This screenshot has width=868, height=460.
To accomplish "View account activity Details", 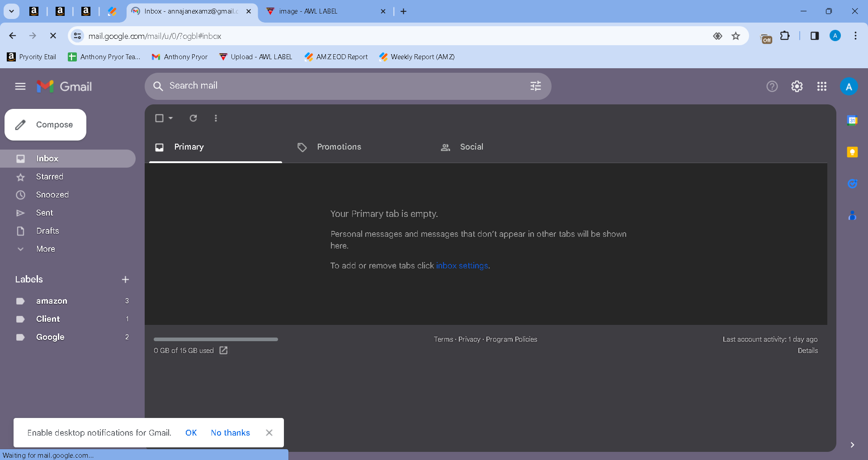I will click(808, 351).
